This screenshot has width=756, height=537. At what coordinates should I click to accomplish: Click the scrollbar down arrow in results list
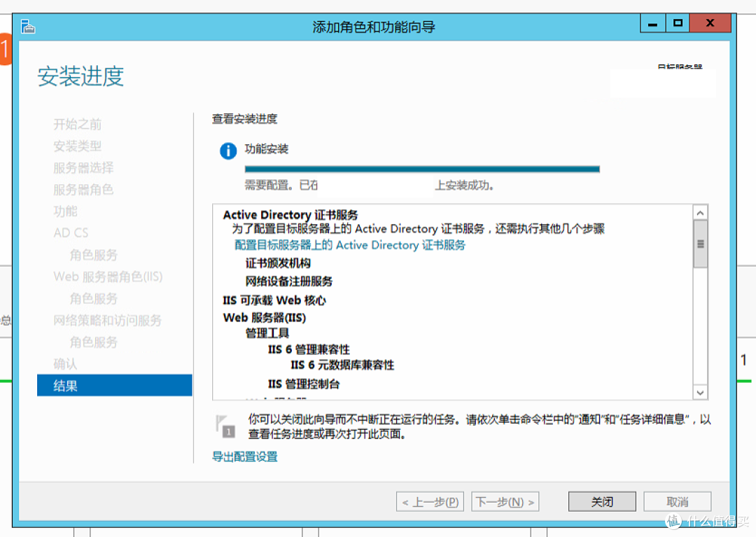pyautogui.click(x=700, y=392)
